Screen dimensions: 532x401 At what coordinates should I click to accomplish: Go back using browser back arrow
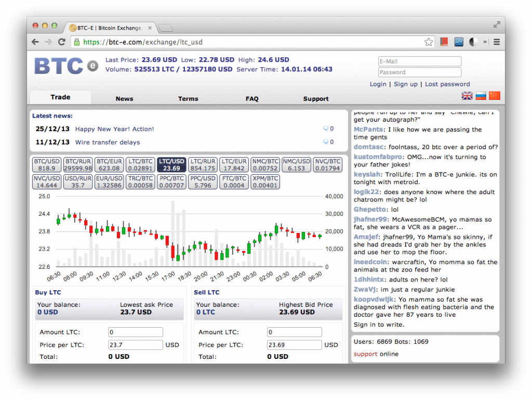35,42
